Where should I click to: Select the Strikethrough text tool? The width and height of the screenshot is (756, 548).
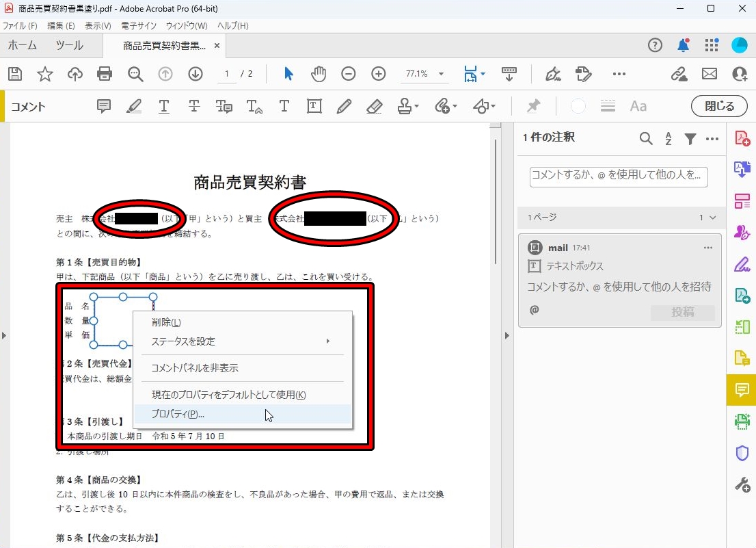[x=194, y=106]
